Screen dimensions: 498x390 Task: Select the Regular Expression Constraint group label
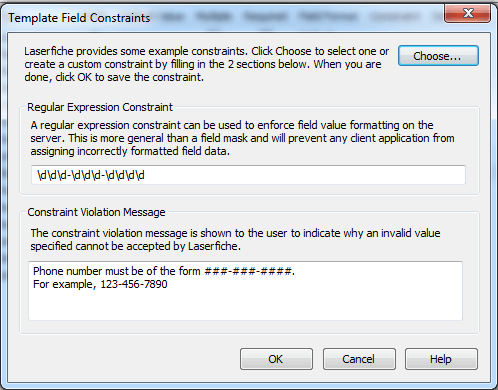click(x=100, y=107)
